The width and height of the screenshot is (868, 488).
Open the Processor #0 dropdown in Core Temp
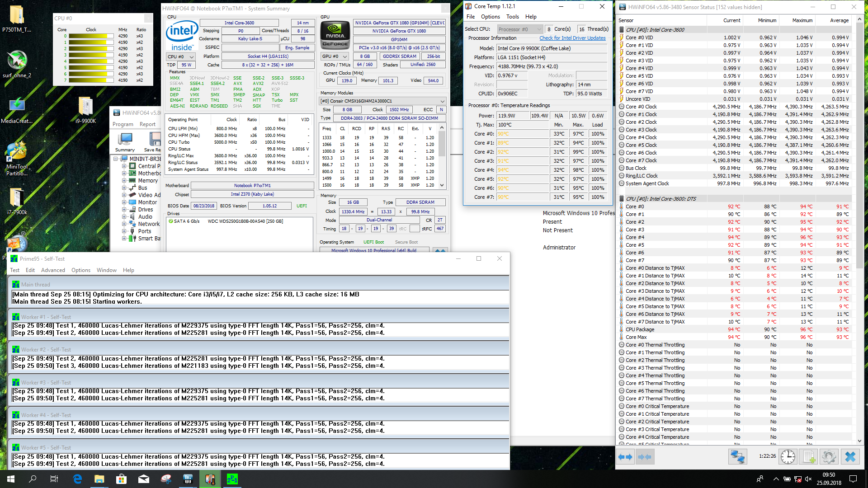tap(539, 28)
